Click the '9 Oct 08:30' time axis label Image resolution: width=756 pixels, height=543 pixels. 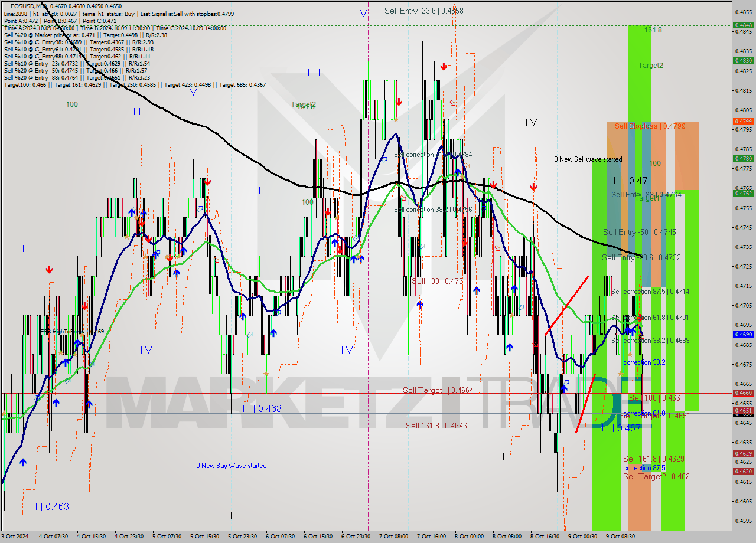(x=620, y=537)
